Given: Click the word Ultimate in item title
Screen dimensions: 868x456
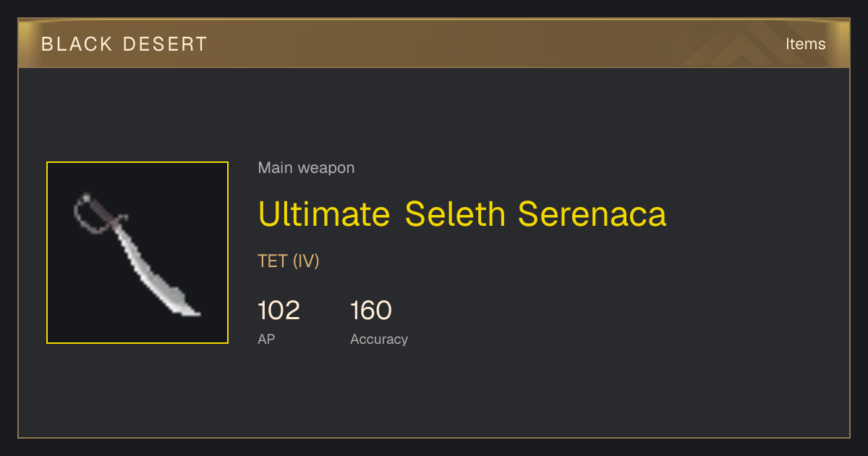Looking at the screenshot, I should coord(324,214).
